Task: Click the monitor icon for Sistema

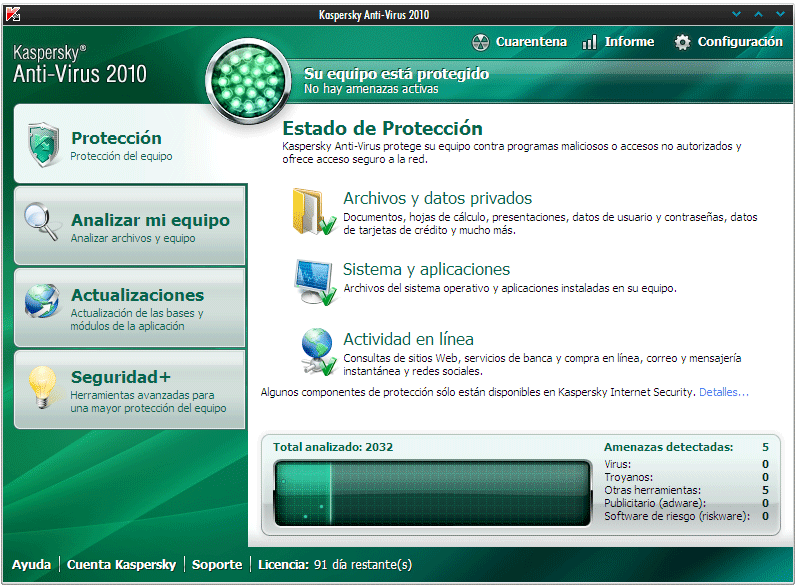Action: coord(314,281)
